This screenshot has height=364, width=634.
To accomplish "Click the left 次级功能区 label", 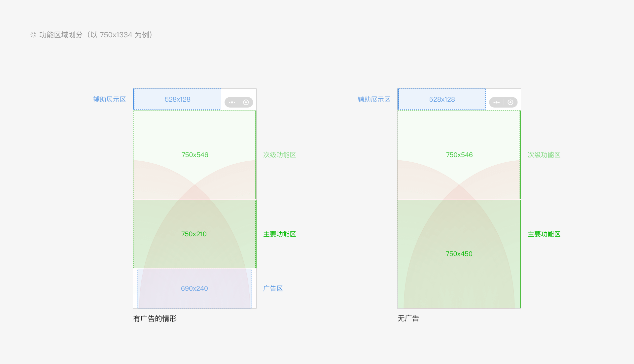I will coord(280,155).
